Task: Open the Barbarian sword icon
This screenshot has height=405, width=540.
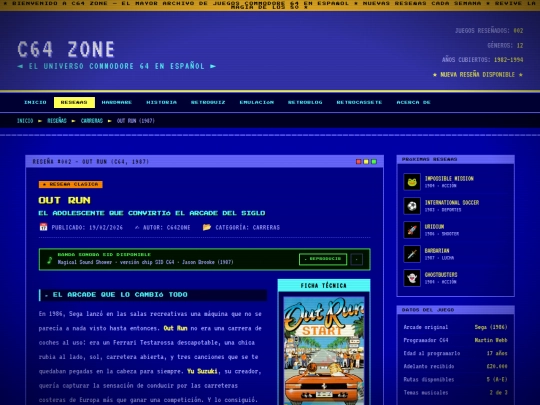Action: pyautogui.click(x=412, y=254)
